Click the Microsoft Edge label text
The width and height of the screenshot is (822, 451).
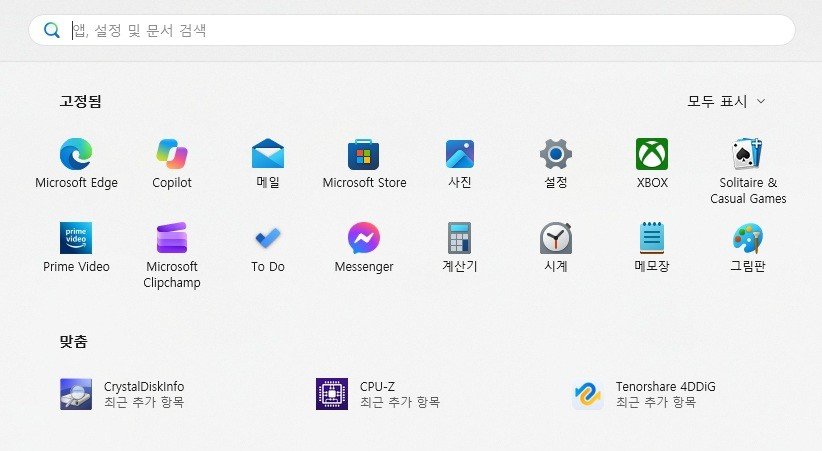(77, 182)
